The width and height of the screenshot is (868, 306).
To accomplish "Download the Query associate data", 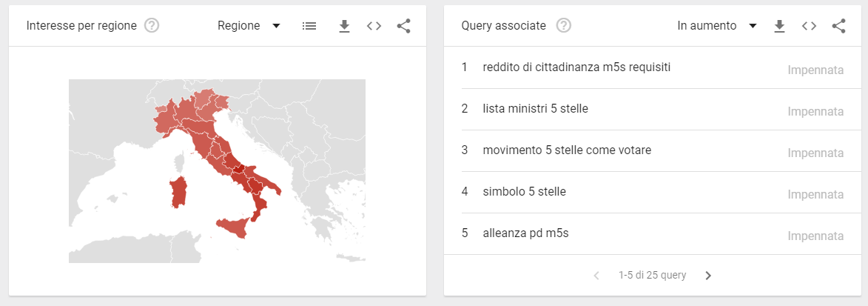I will [779, 26].
